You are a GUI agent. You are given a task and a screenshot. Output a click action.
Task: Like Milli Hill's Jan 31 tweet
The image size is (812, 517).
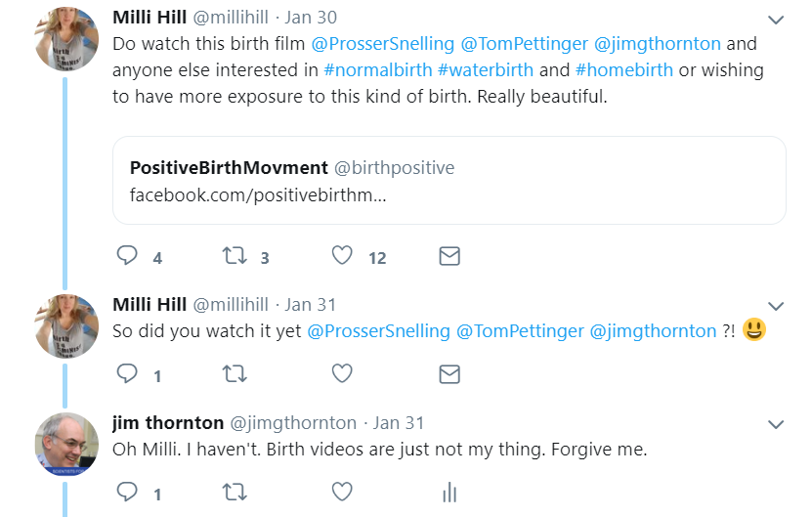pyautogui.click(x=341, y=373)
